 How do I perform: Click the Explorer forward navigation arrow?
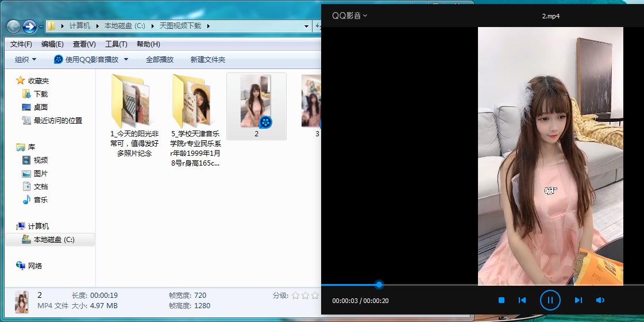29,26
